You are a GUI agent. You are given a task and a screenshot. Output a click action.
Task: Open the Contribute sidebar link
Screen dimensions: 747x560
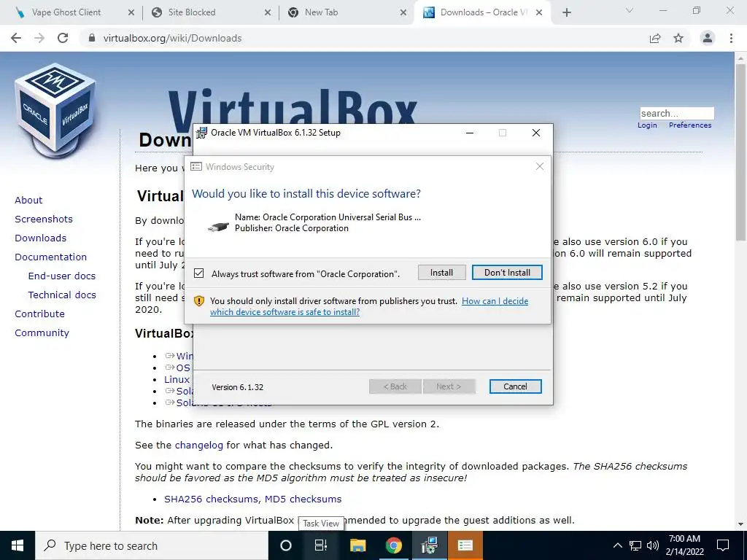39,314
